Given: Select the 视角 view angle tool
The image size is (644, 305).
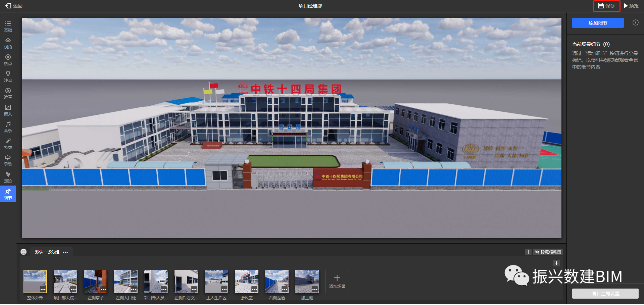Looking at the screenshot, I should pyautogui.click(x=8, y=43).
